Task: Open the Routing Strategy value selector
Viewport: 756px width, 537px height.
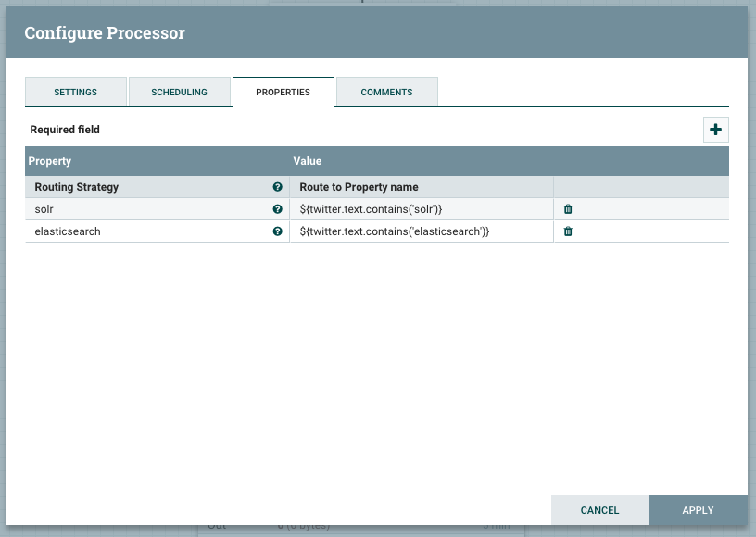Action: (x=422, y=187)
